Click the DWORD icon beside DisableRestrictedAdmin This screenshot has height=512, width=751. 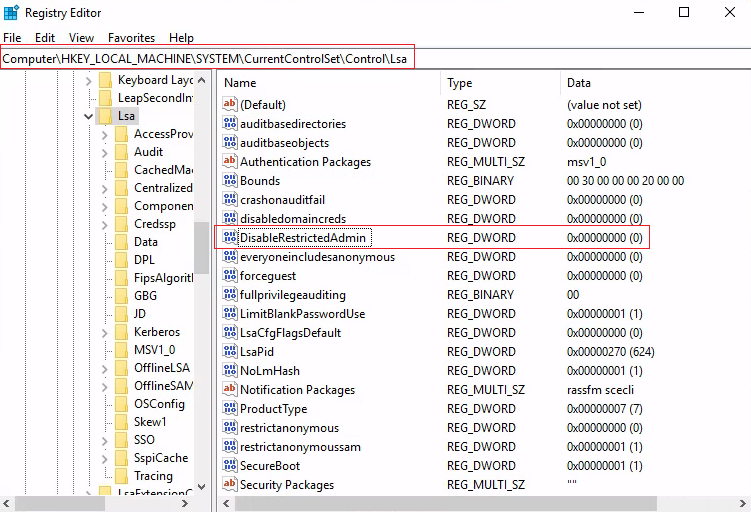(x=230, y=238)
